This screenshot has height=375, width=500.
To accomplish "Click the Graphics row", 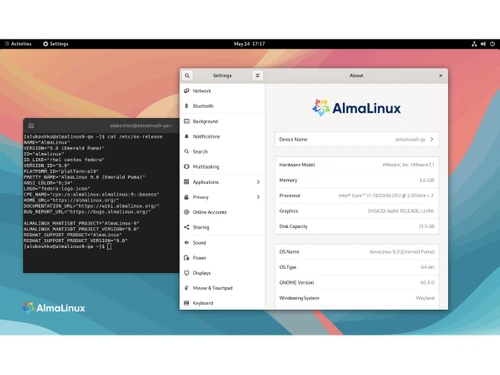I will (357, 211).
